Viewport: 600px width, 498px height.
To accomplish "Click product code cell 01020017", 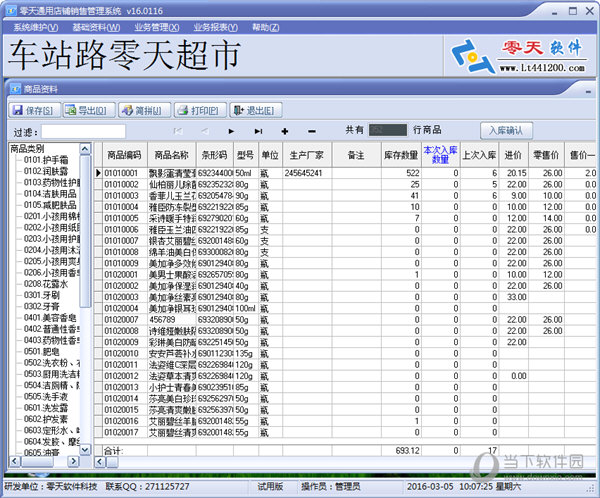I will [x=125, y=433].
